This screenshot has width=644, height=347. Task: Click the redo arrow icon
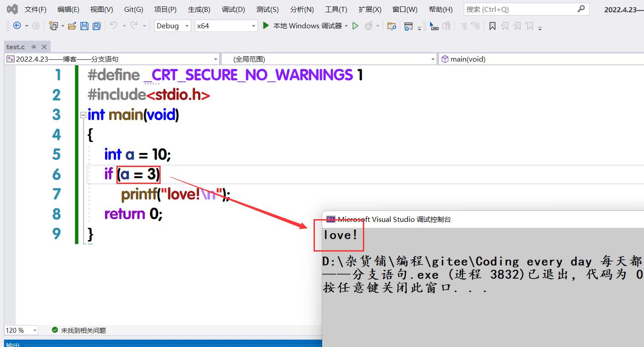pyautogui.click(x=134, y=26)
